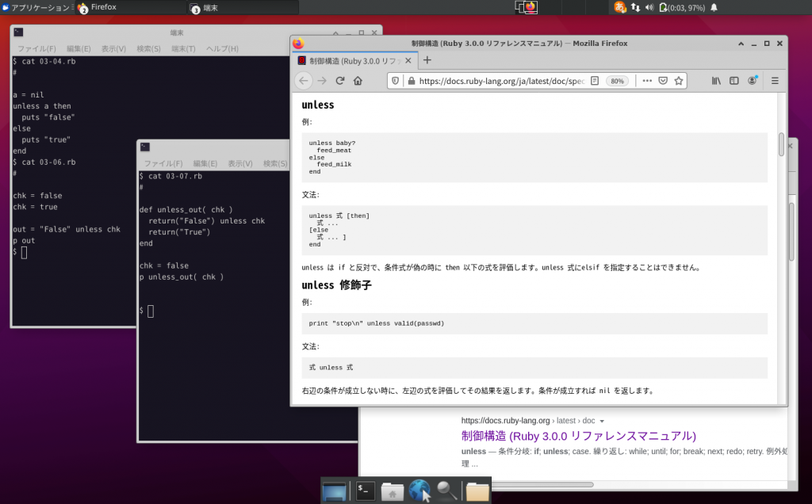The height and width of the screenshot is (504, 812).
Task: Save the page to Pocket
Action: (663, 80)
